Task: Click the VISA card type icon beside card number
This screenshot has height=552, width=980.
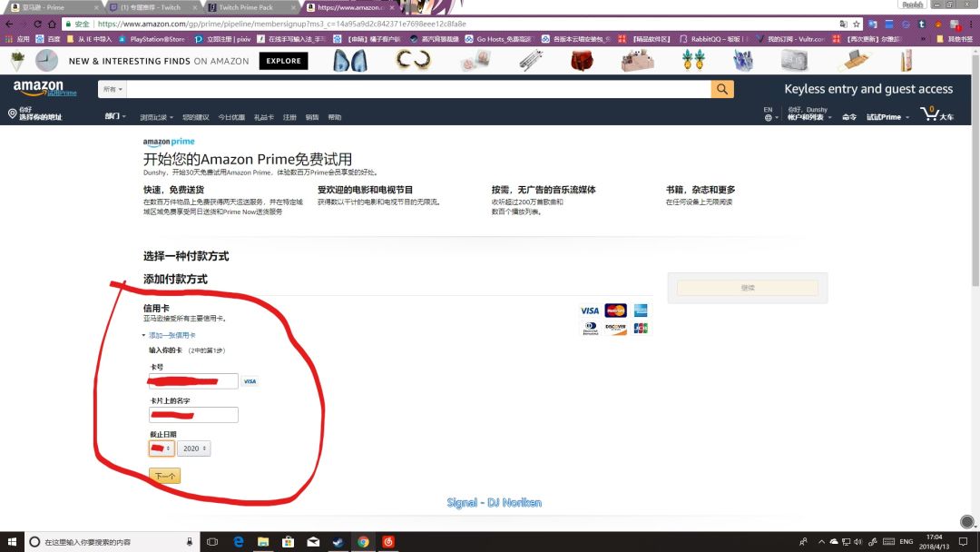Action: [250, 380]
